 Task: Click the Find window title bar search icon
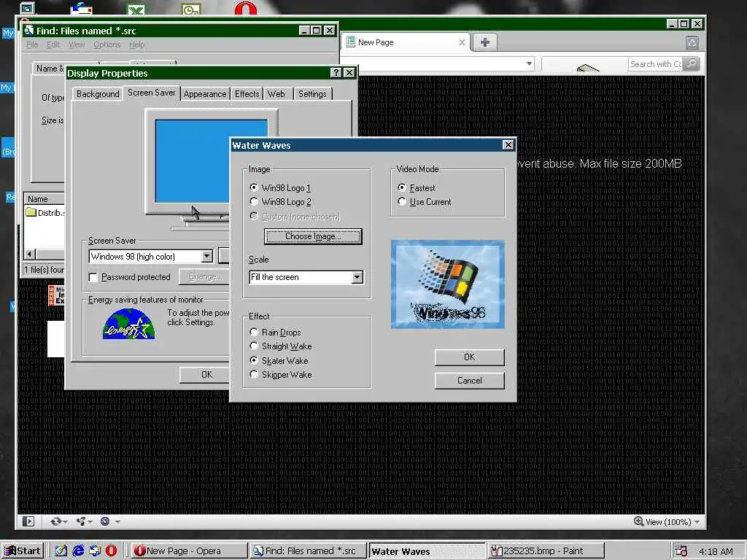[29, 31]
